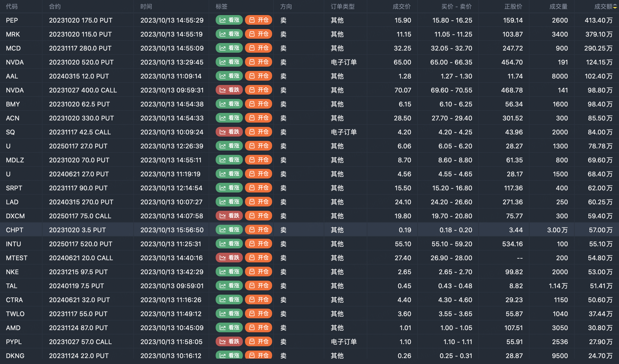Screen dimensions: 619x364
Task: Click the 看涨 tag in MRK row
Action: pyautogui.click(x=229, y=34)
